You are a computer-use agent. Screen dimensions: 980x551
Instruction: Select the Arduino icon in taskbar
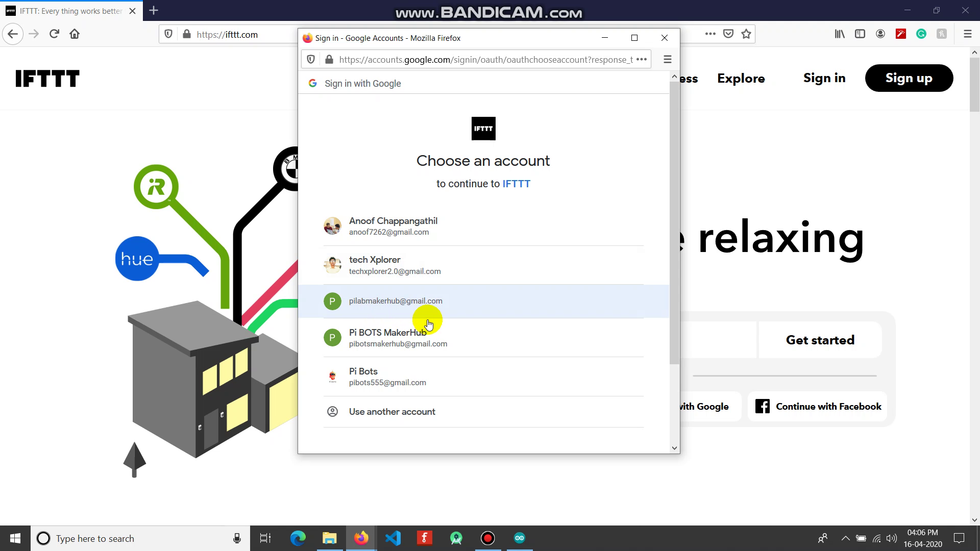tap(520, 538)
